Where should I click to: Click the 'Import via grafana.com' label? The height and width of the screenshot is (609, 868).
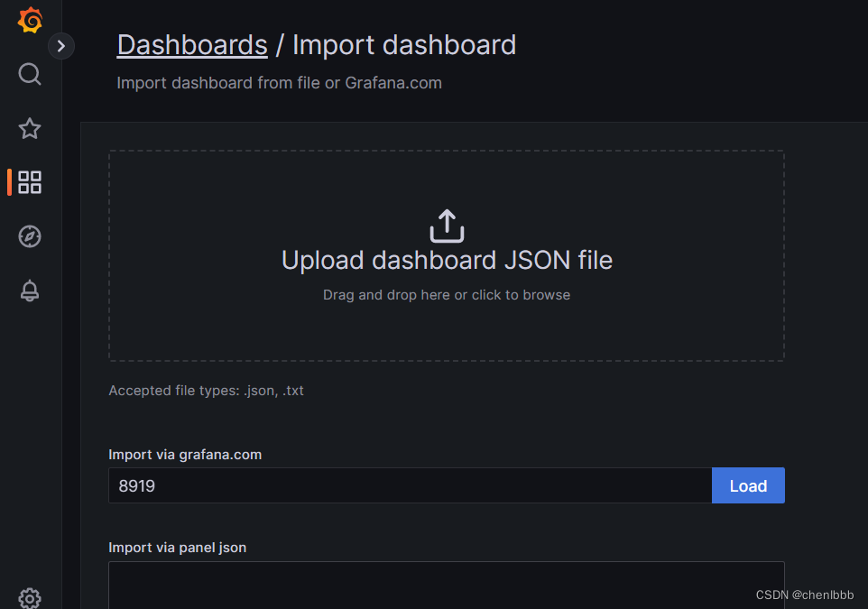point(185,455)
